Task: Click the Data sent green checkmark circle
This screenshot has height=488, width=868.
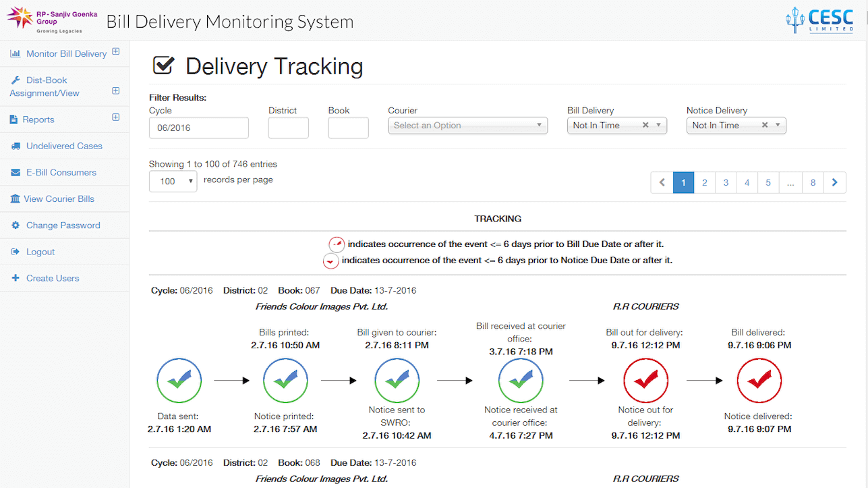Action: (x=179, y=381)
